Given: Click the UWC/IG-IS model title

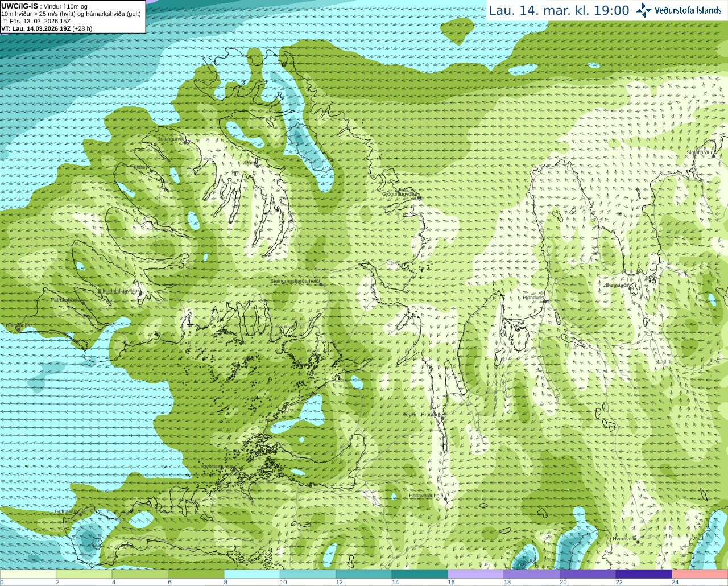Looking at the screenshot, I should (20, 6).
